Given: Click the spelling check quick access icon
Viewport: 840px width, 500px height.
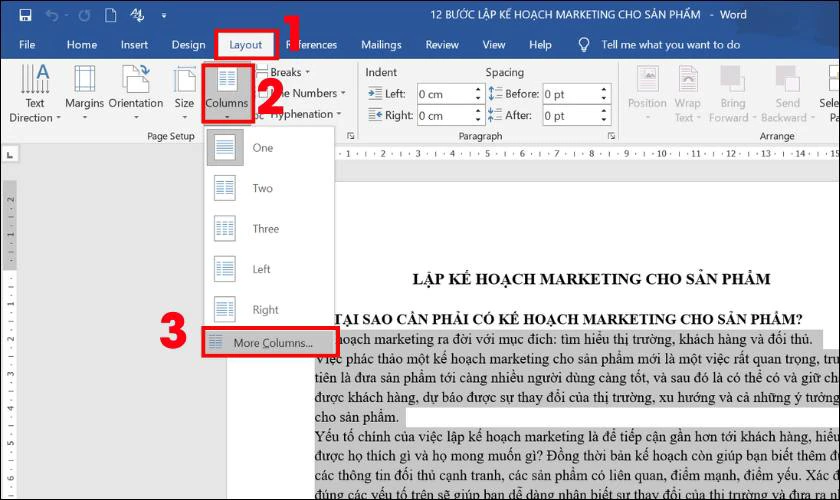Looking at the screenshot, I should (137, 15).
